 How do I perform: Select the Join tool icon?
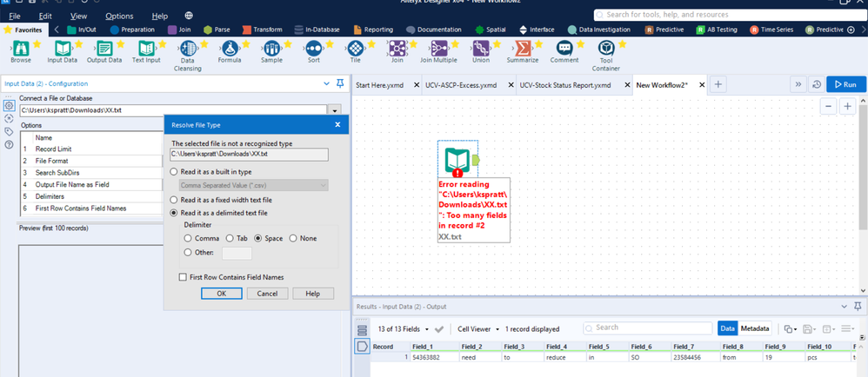coord(397,49)
